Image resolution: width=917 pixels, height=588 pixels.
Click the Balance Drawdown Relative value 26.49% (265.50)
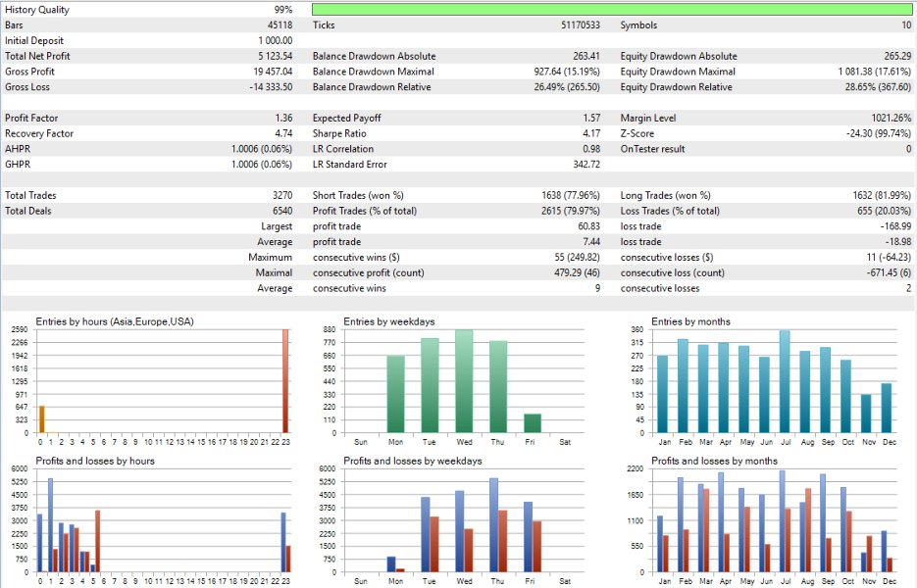pos(567,87)
